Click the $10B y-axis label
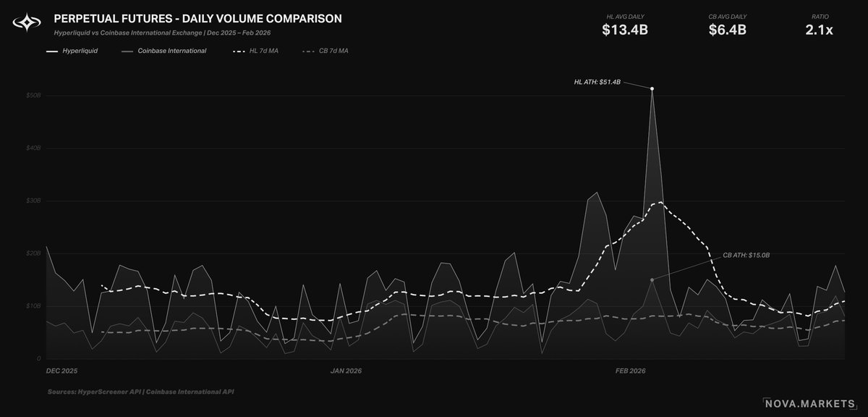This screenshot has height=417, width=868. point(33,306)
